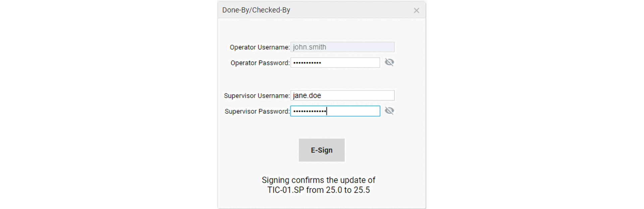
Task: Click the word "Signing" in the message
Action: [x=275, y=180]
